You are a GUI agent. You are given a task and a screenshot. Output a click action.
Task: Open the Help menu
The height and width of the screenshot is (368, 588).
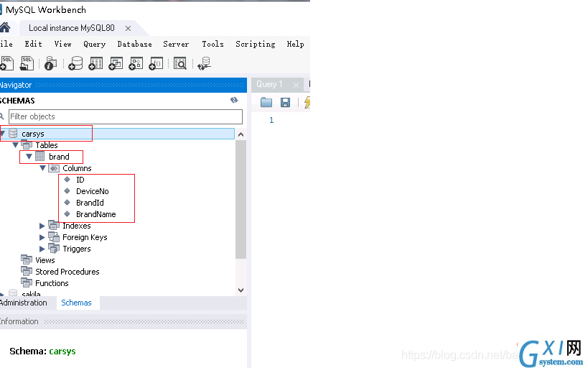[296, 44]
